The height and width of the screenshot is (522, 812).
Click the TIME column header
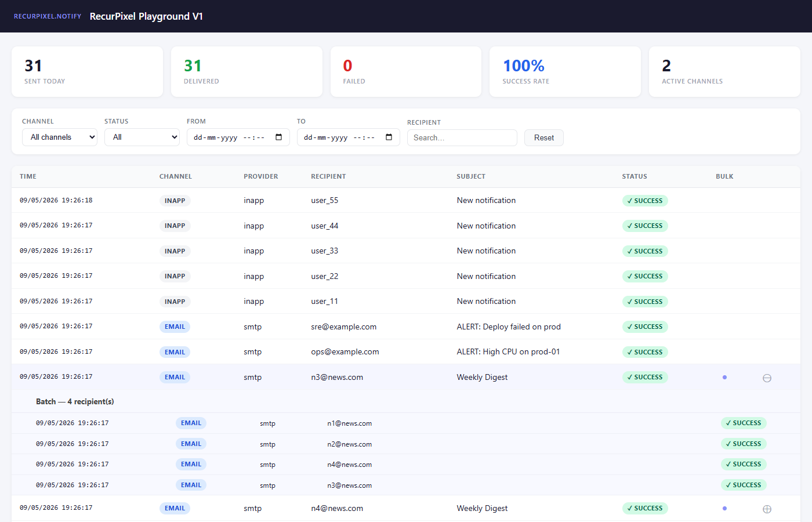pos(28,176)
